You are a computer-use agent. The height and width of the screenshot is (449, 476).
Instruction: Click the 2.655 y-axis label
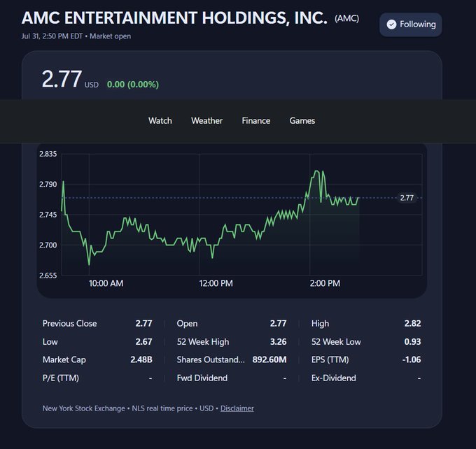[x=48, y=276]
